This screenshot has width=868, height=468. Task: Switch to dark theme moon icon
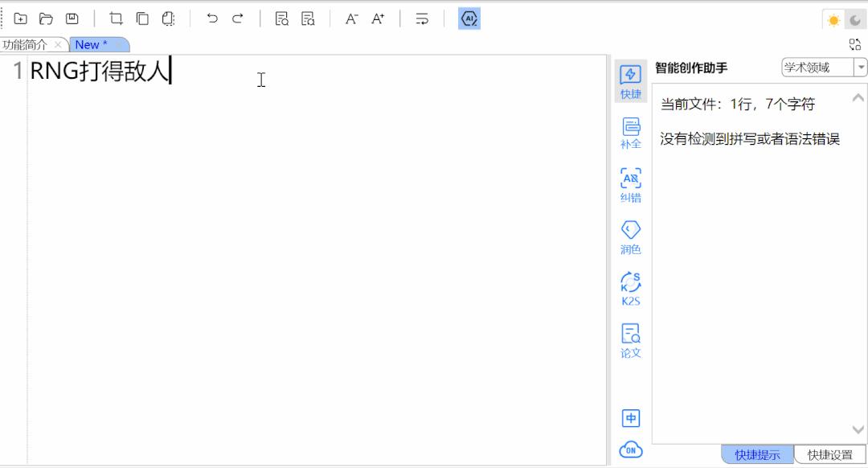click(855, 20)
